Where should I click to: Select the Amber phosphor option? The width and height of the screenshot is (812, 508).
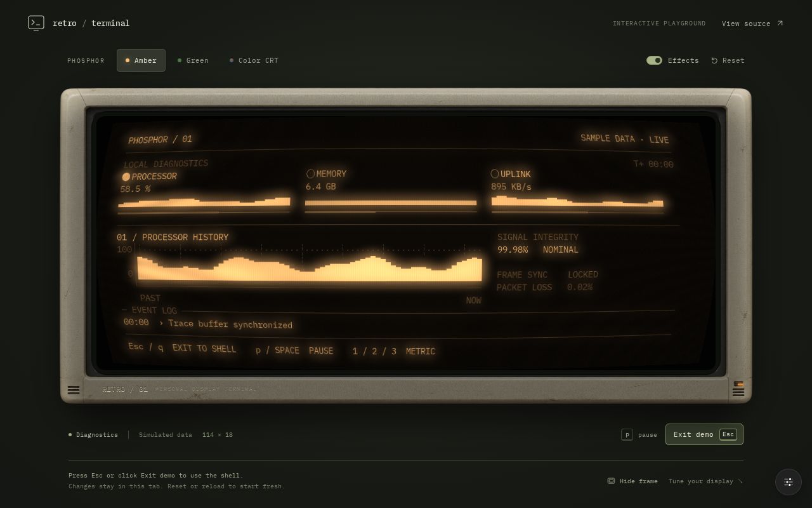[x=141, y=60]
